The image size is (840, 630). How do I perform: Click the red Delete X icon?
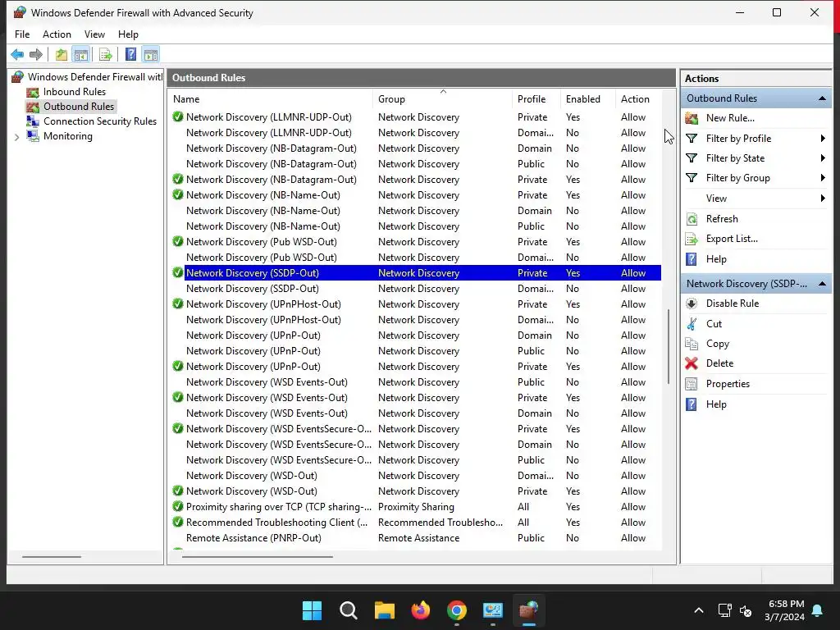pos(692,363)
